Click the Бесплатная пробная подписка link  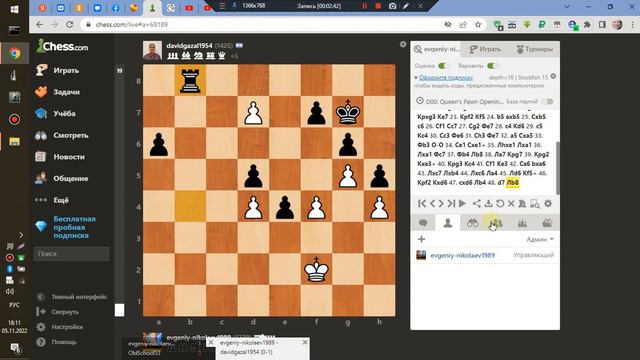pyautogui.click(x=74, y=227)
